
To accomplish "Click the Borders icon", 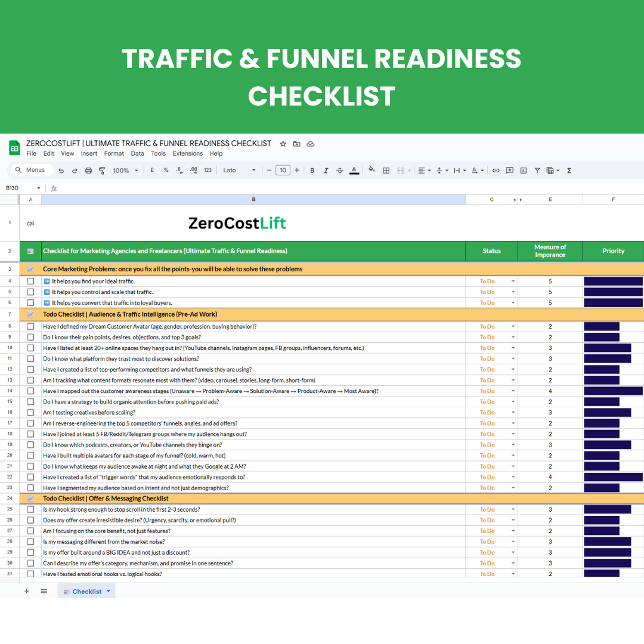I will coord(386,171).
